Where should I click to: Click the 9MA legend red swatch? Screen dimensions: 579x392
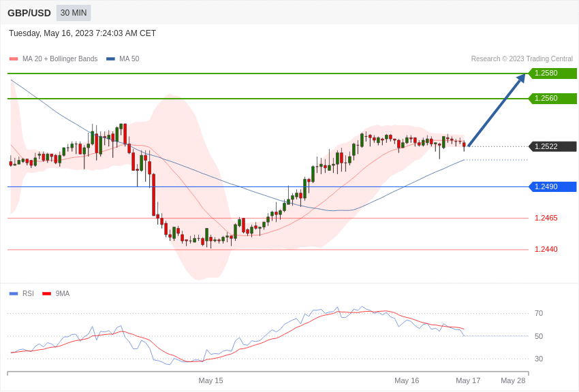(x=46, y=293)
